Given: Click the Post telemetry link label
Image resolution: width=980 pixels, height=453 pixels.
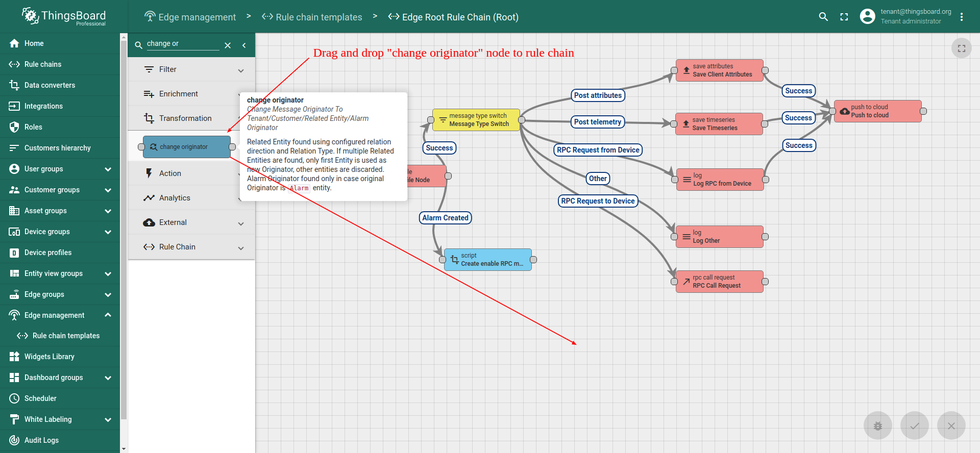Looking at the screenshot, I should coord(598,122).
